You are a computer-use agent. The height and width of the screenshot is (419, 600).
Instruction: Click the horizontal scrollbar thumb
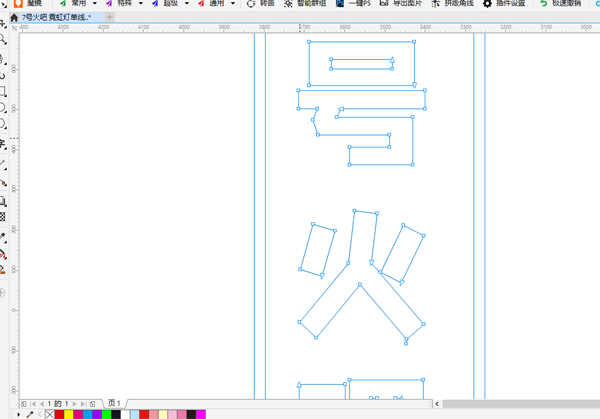coord(521,404)
